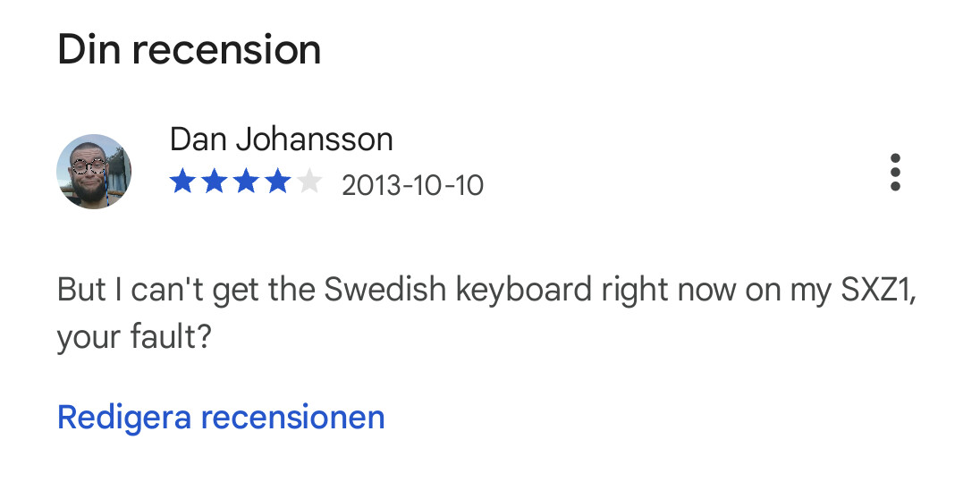This screenshot has width=980, height=482.
Task: Click the reviewer name Dan Johansson
Action: coord(281,140)
